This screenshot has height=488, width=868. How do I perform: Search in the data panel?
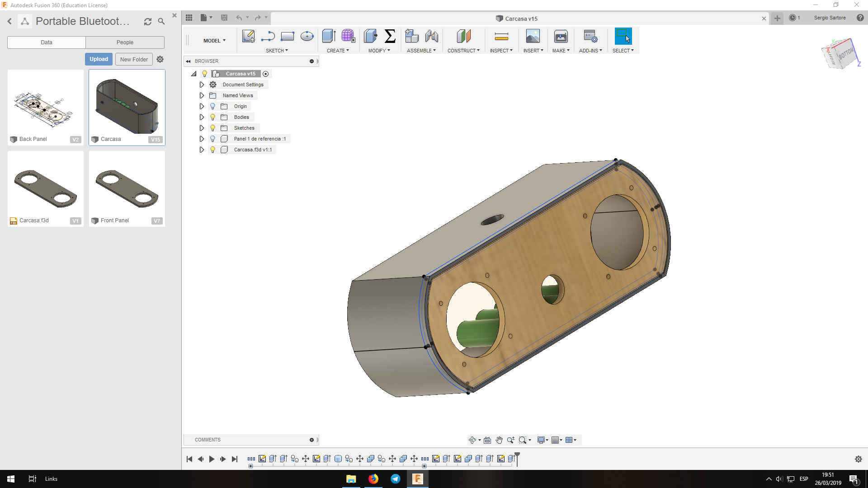tap(161, 21)
